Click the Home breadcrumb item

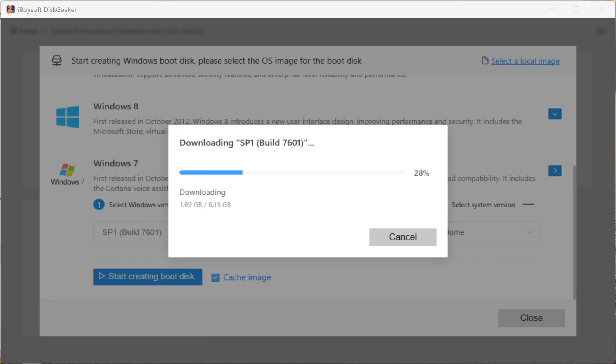29,31
